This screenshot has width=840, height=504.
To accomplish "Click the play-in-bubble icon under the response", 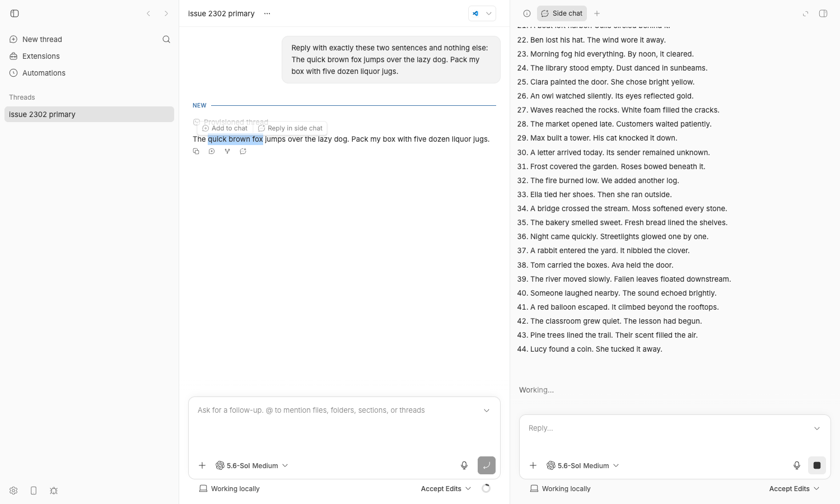I will [212, 151].
